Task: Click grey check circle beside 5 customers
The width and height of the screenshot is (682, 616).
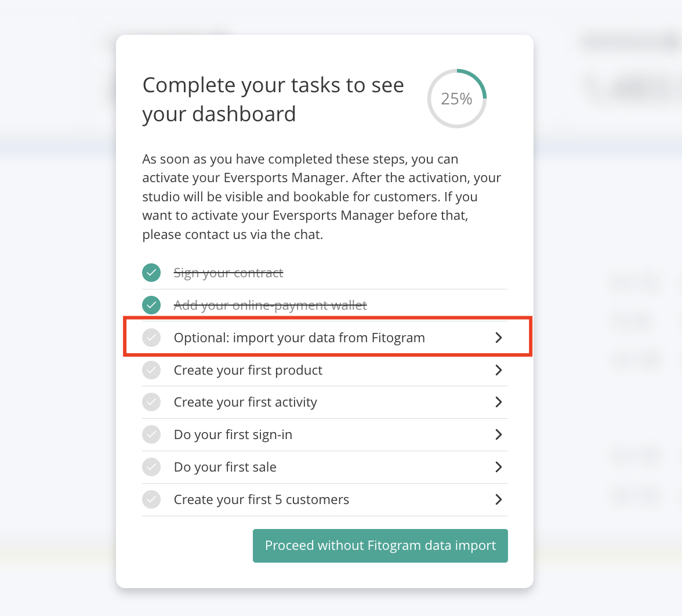Action: [151, 499]
